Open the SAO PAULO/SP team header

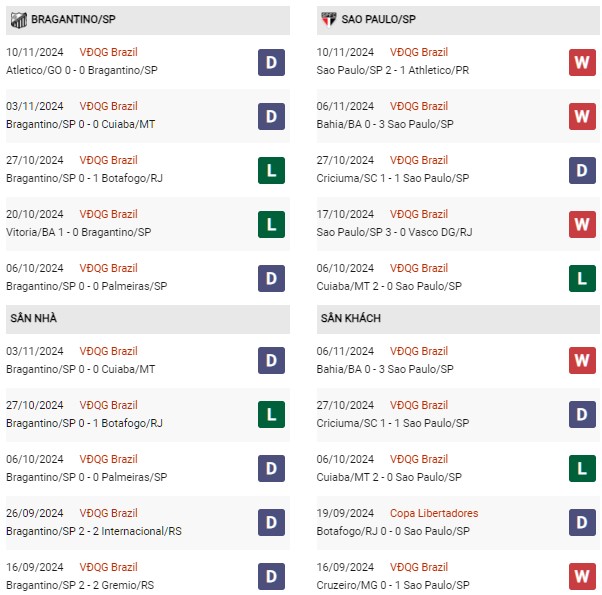click(458, 20)
